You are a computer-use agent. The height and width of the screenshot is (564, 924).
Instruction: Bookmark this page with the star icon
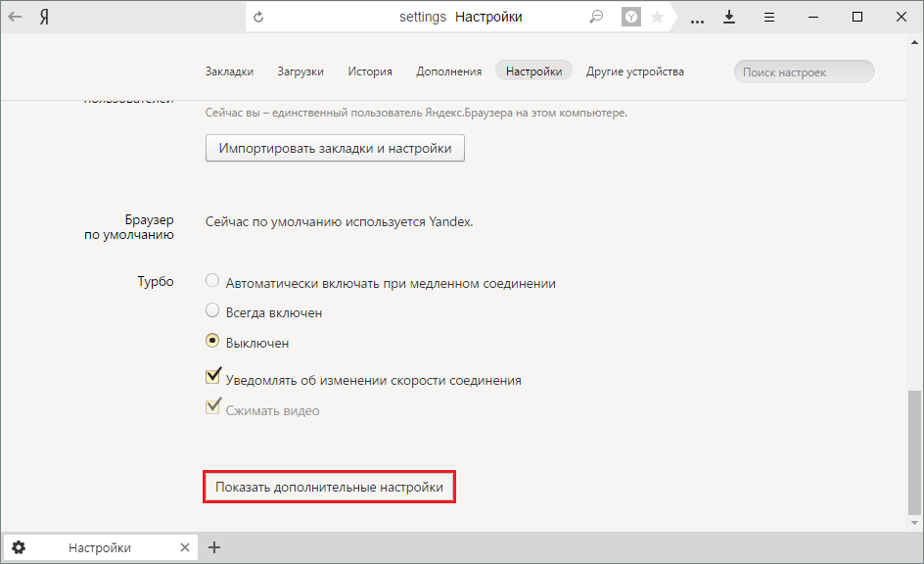[x=657, y=18]
